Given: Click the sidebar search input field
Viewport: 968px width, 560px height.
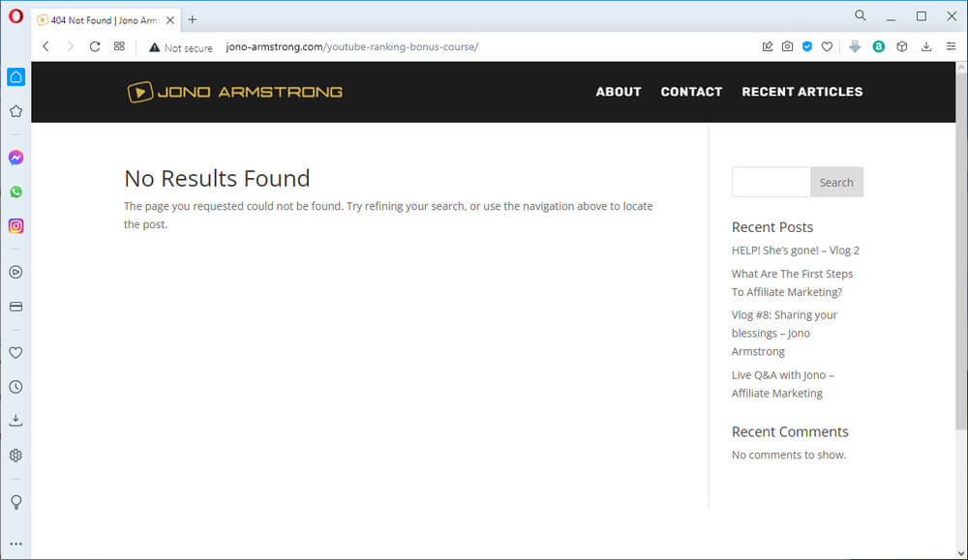Looking at the screenshot, I should [x=771, y=182].
